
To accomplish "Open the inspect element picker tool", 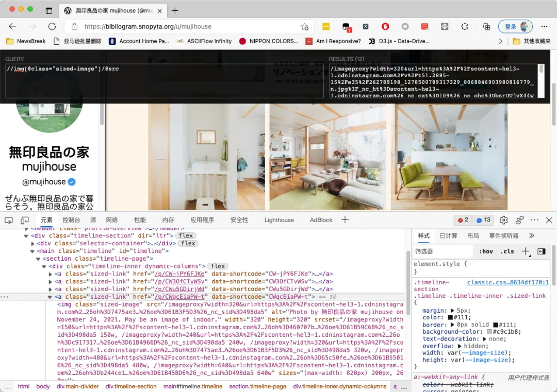I will (x=9, y=220).
